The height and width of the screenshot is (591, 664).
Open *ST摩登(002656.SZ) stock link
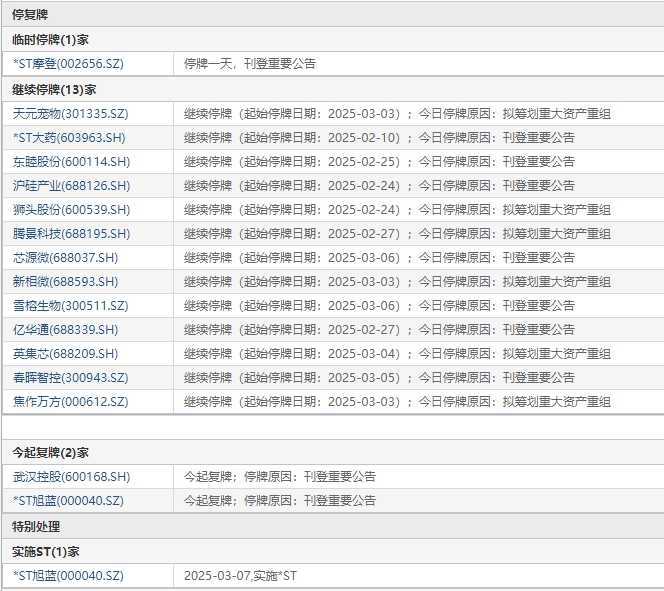click(x=68, y=64)
